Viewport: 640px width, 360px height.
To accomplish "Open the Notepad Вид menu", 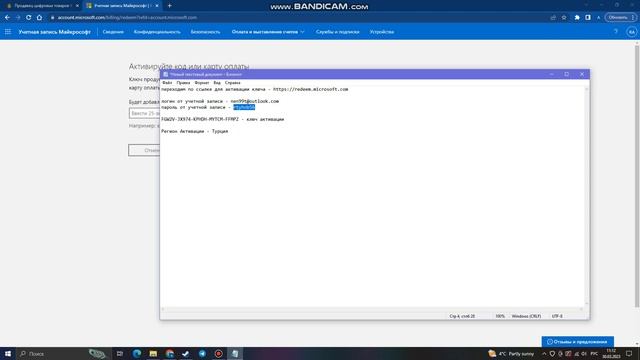I will click(x=217, y=83).
